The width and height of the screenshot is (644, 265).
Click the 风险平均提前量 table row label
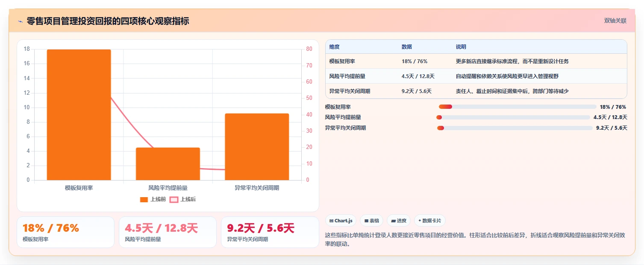coord(347,76)
